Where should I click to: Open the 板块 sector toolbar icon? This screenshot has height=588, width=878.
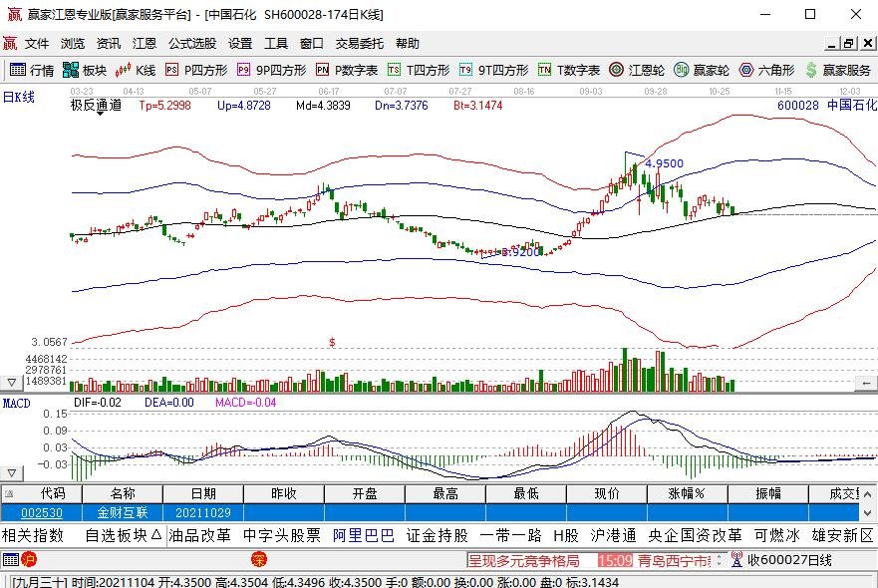85,70
